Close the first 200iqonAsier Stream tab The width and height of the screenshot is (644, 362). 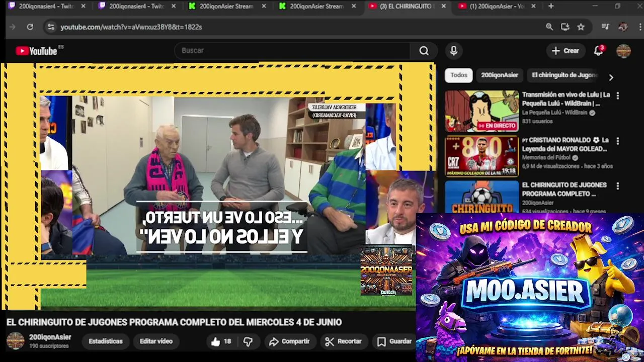264,7
